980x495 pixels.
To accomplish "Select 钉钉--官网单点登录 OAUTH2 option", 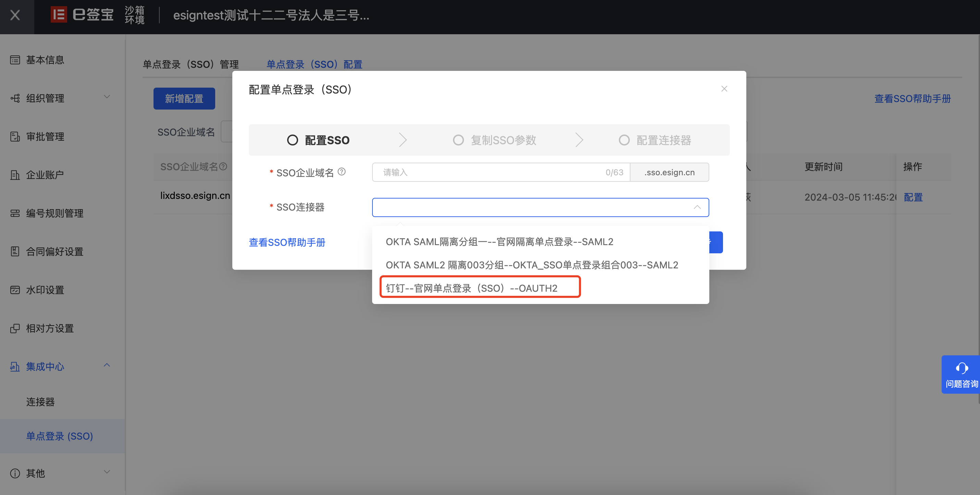I will click(540, 288).
